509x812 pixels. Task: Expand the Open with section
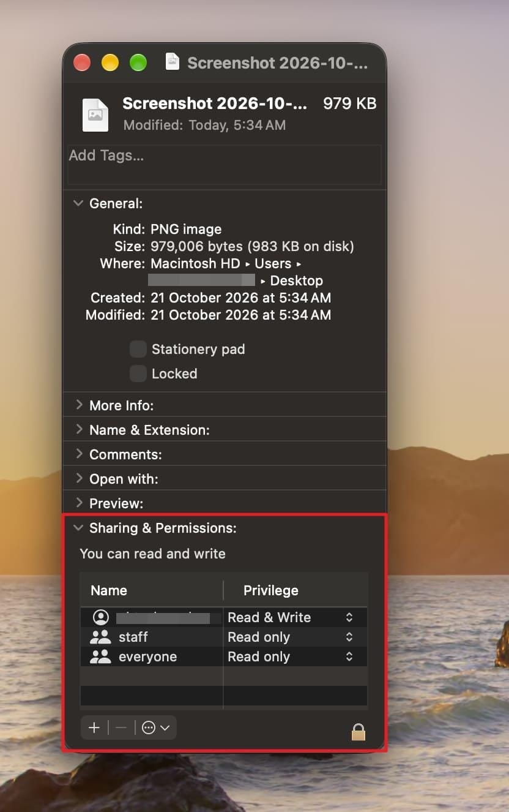point(78,478)
